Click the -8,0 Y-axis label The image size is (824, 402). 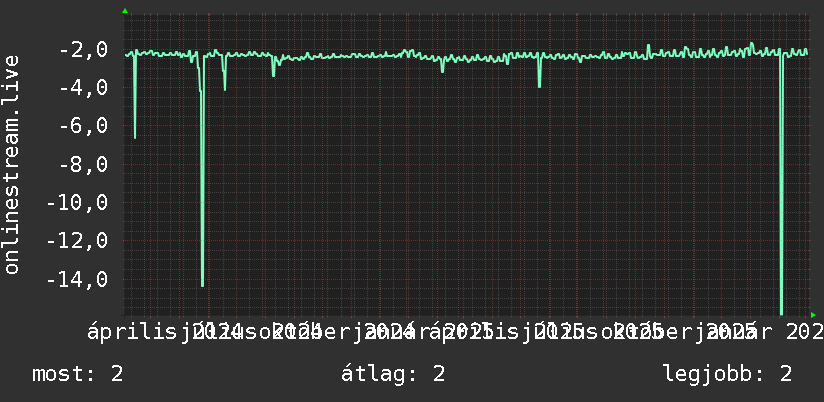coord(83,164)
